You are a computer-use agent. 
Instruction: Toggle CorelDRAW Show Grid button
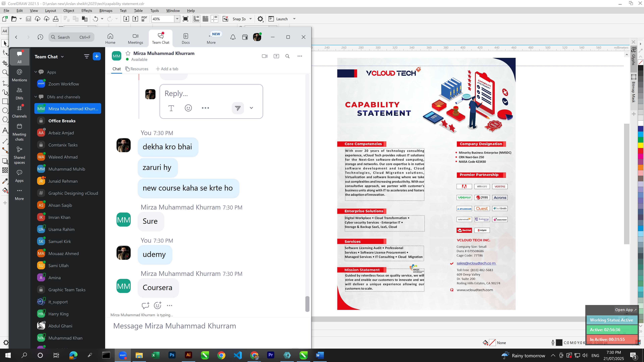coord(205,19)
